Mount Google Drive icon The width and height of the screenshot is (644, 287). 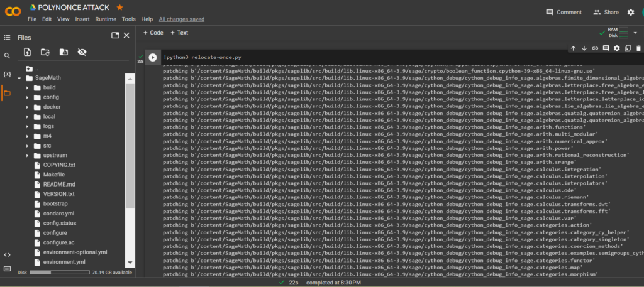64,52
